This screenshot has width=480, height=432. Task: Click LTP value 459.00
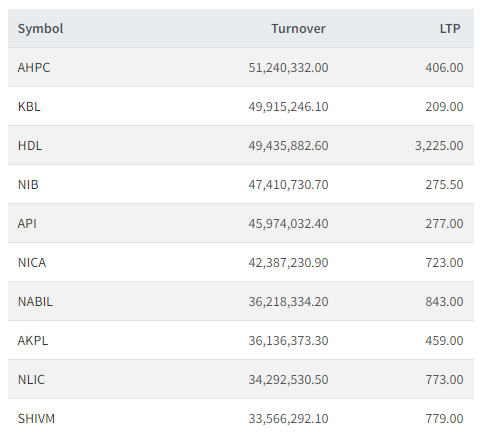pos(444,341)
